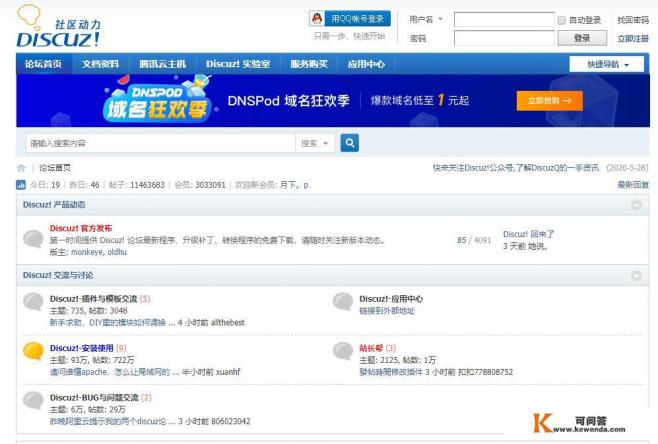Open the 快来关注Discuz!公众号 announcement link
658x444 pixels.
coord(516,168)
